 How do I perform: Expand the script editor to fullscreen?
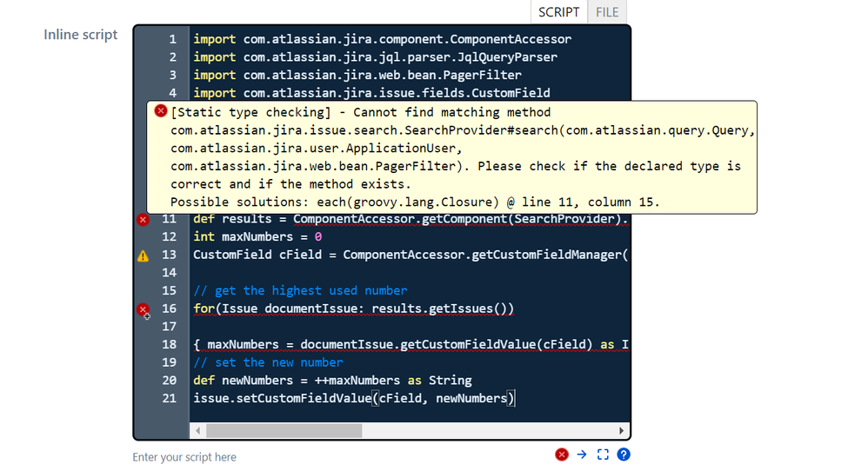(603, 454)
